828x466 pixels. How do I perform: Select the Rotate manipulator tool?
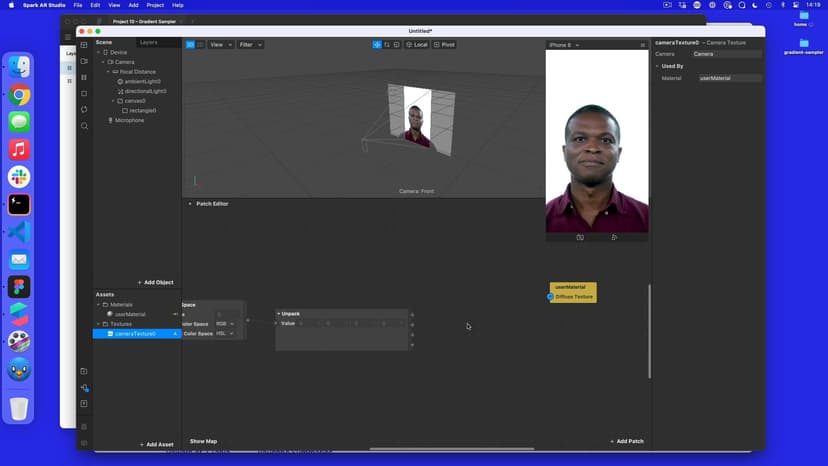click(387, 45)
